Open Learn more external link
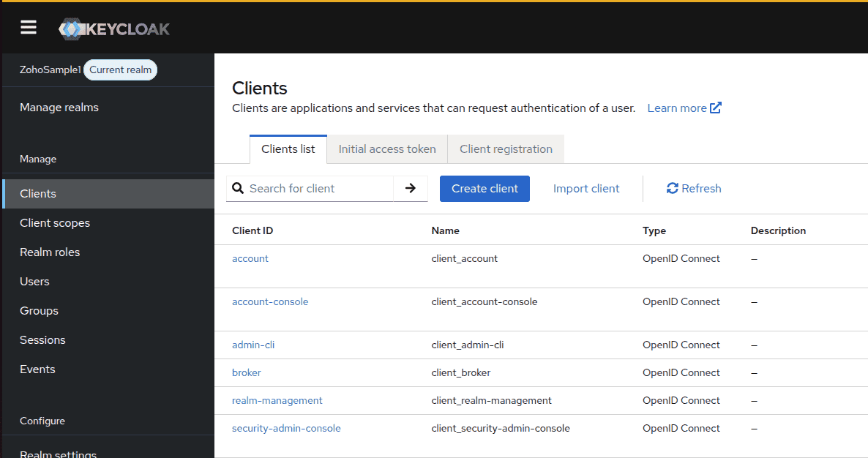This screenshot has height=458, width=868. [684, 108]
